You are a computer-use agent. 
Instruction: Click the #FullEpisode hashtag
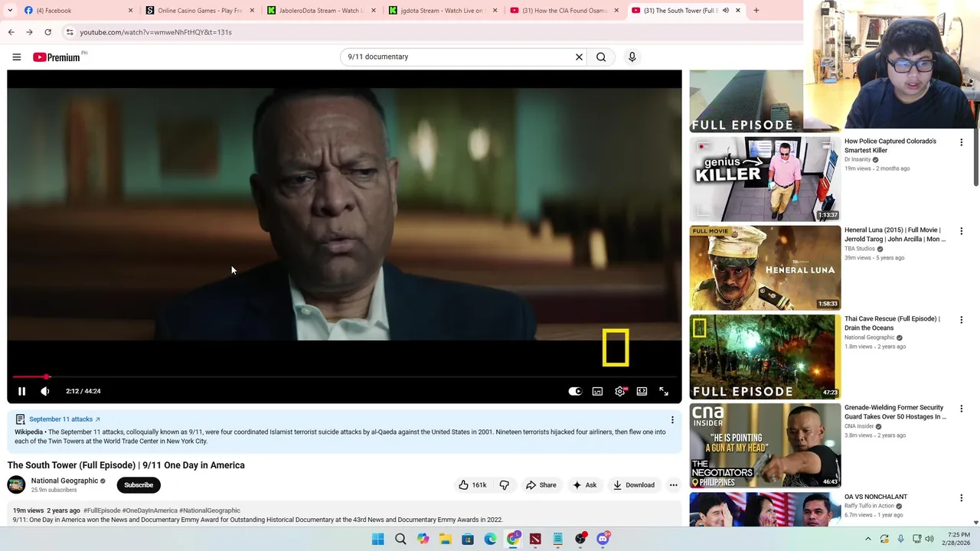102,510
